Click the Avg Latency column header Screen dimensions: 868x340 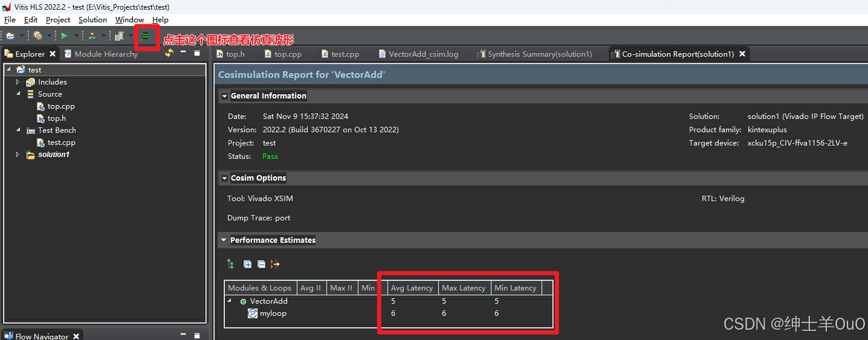(412, 287)
